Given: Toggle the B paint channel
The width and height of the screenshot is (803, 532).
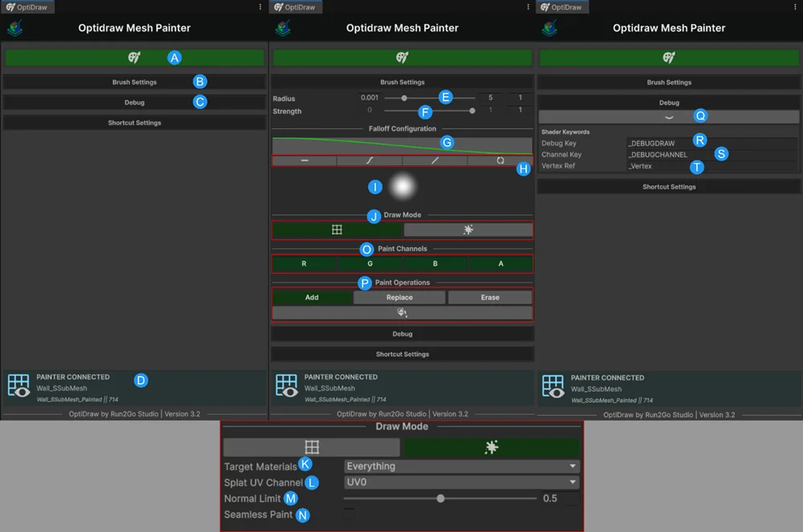Looking at the screenshot, I should coord(436,264).
